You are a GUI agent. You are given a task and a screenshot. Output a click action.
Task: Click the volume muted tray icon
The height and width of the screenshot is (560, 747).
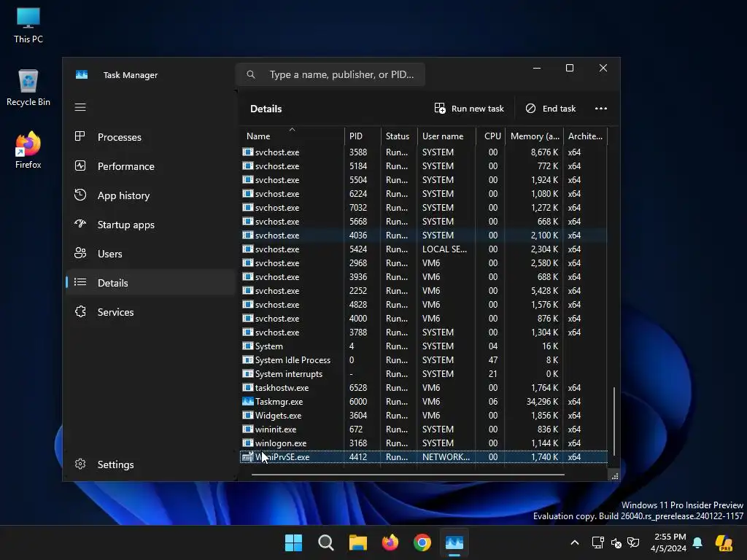(616, 542)
